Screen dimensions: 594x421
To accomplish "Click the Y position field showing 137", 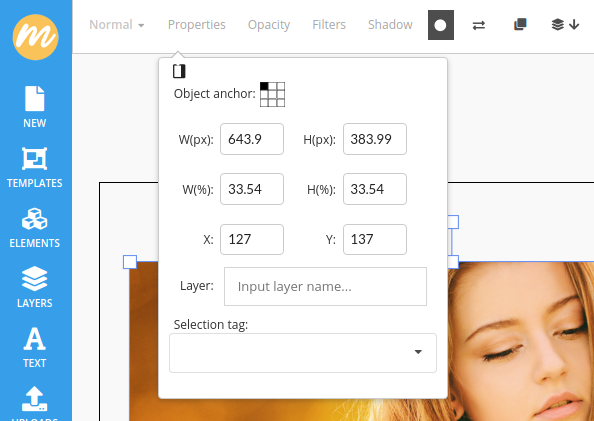I will [375, 239].
